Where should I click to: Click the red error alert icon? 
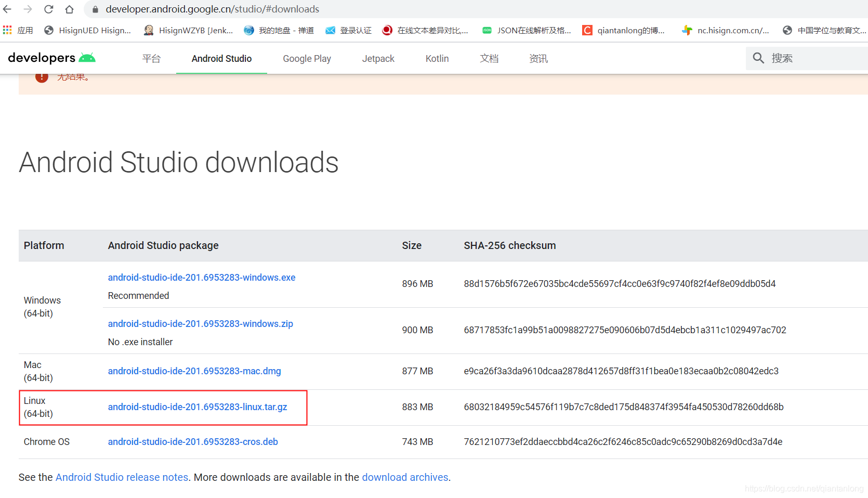[x=42, y=77]
